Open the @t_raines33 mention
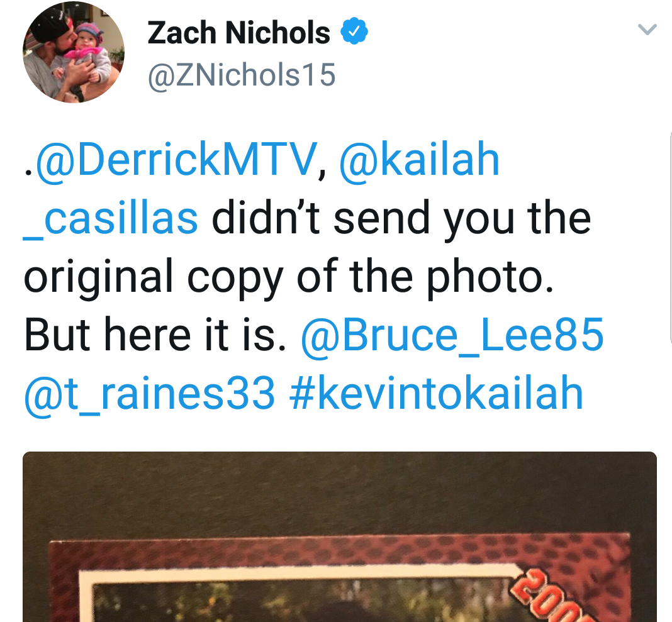Screen dimensions: 672x622 pos(149,394)
